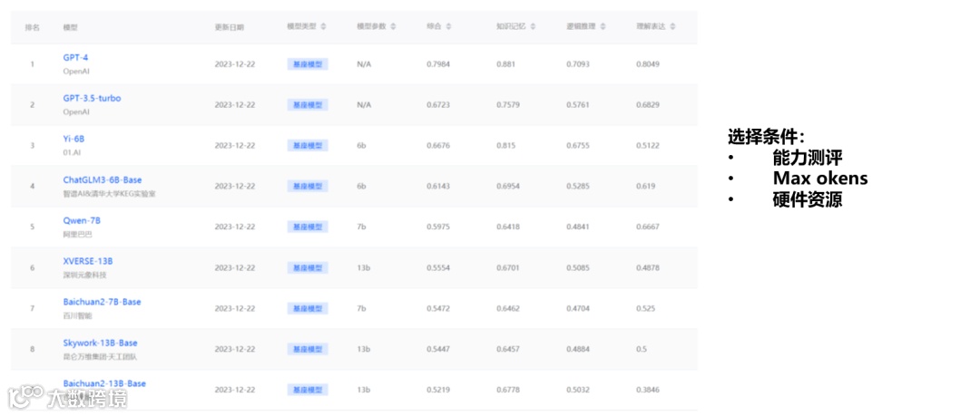Select the 0.6143 score of ChatGLM3-6B-Base

point(438,186)
